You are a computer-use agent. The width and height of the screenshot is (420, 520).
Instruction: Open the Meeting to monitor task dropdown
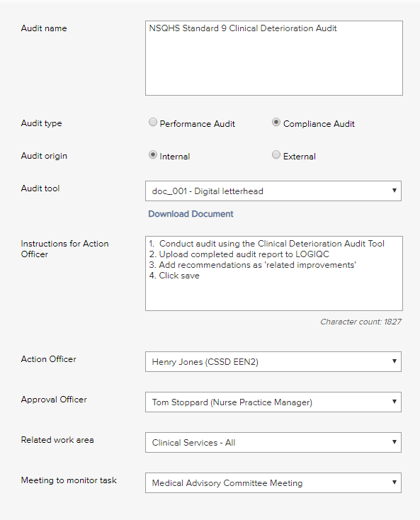(273, 483)
